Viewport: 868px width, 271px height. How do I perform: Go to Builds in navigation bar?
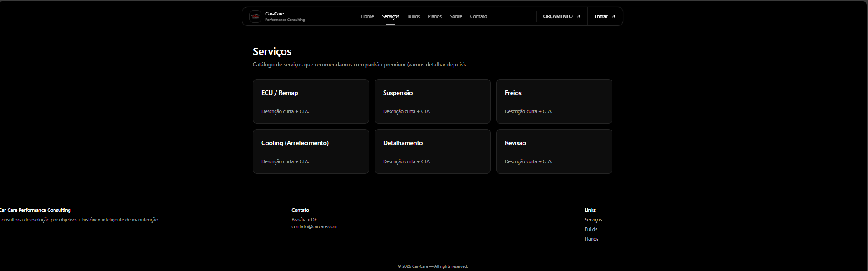(x=413, y=16)
